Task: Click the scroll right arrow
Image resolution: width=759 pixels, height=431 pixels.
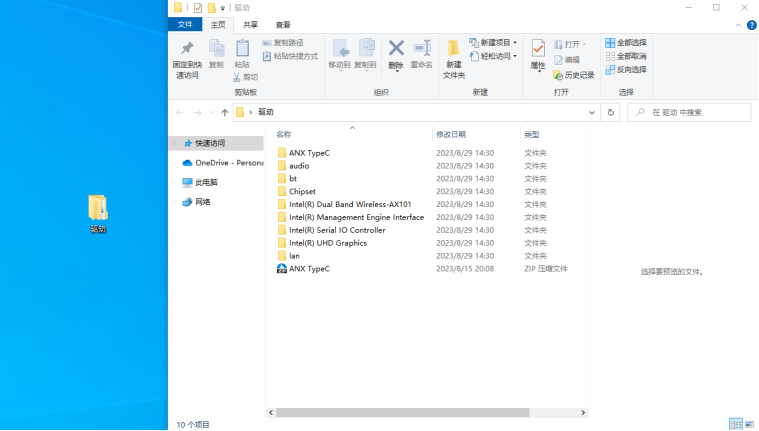Action: [583, 413]
